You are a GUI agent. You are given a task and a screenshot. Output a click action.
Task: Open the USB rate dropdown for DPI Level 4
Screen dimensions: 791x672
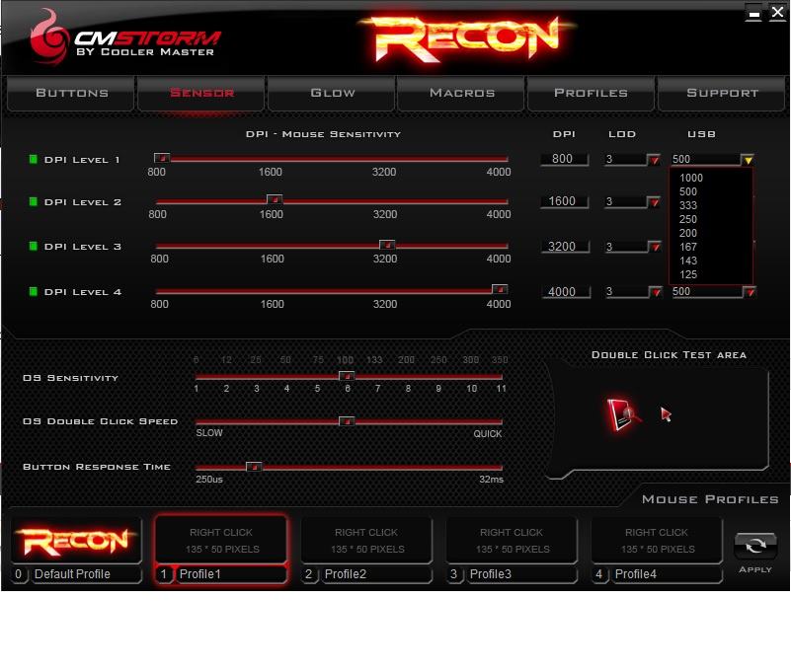pyautogui.click(x=750, y=292)
